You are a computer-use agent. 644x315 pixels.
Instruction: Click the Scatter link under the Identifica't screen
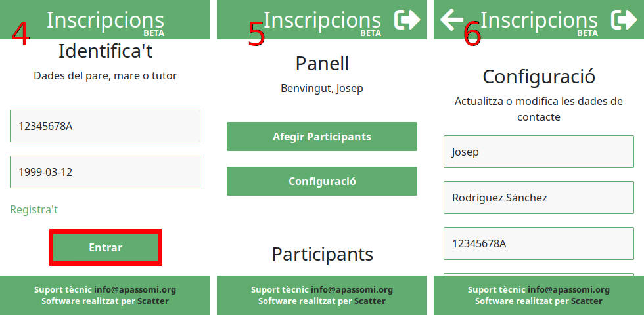tap(152, 301)
